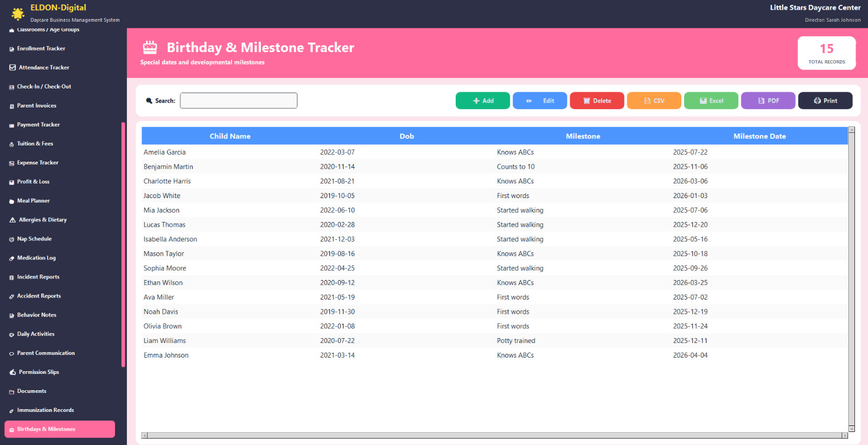Click the Enrollment Tracker sidebar icon

tap(11, 49)
